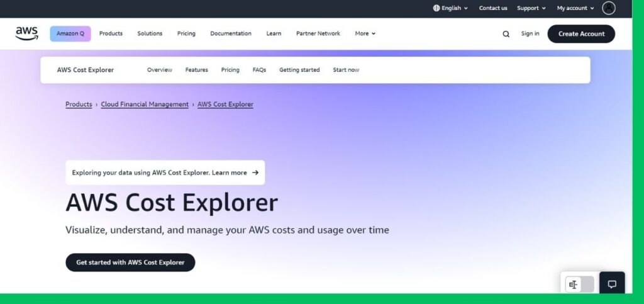The height and width of the screenshot is (304, 644).
Task: Click the globe language icon
Action: (x=436, y=8)
